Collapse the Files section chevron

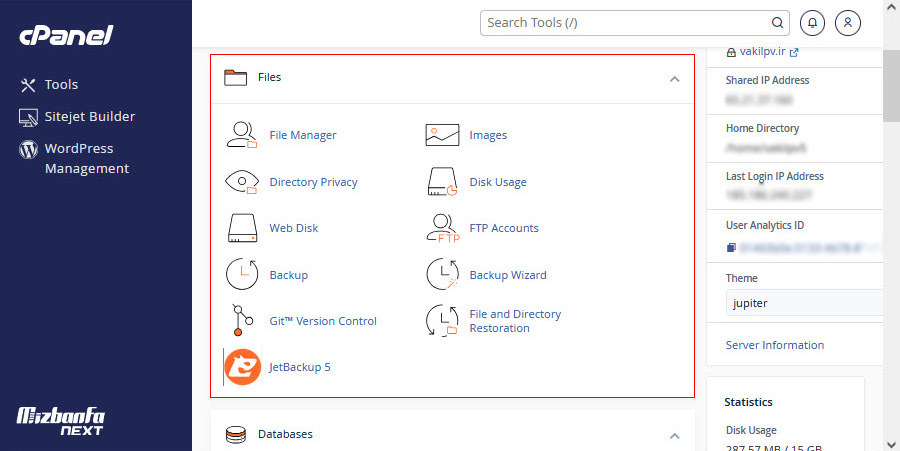[674, 79]
